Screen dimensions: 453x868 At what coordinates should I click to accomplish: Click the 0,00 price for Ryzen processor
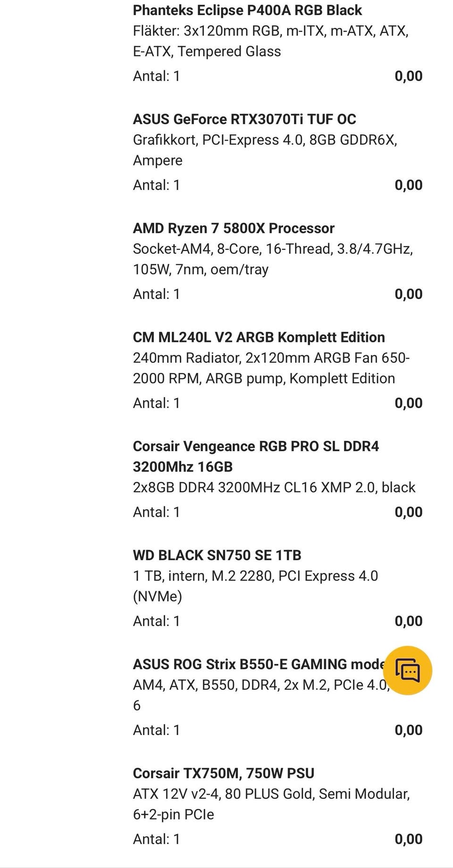coord(408,294)
